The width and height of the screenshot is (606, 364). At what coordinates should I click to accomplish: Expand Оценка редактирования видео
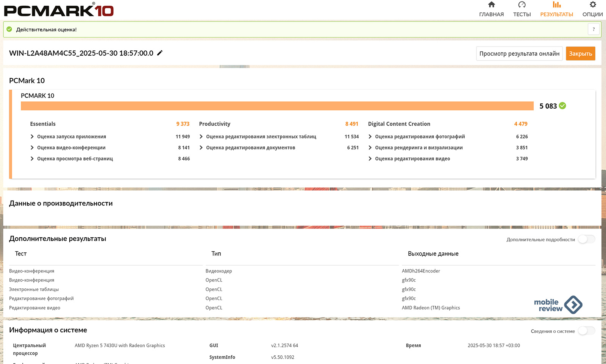coord(370,159)
